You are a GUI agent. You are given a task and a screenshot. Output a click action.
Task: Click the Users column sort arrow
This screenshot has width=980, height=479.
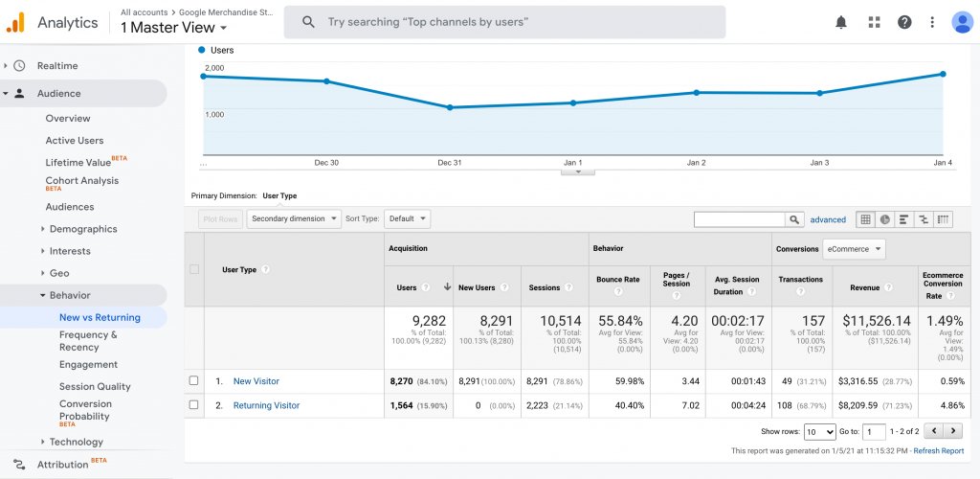448,287
